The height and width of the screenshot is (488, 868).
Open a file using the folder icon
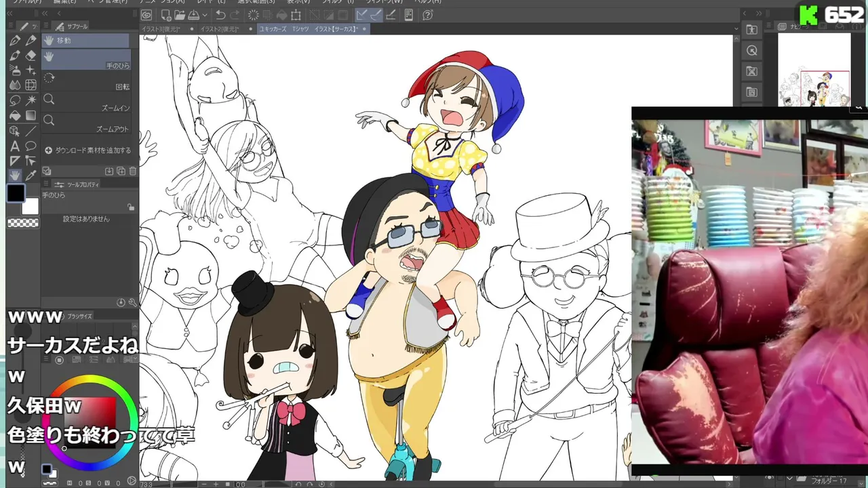click(180, 14)
